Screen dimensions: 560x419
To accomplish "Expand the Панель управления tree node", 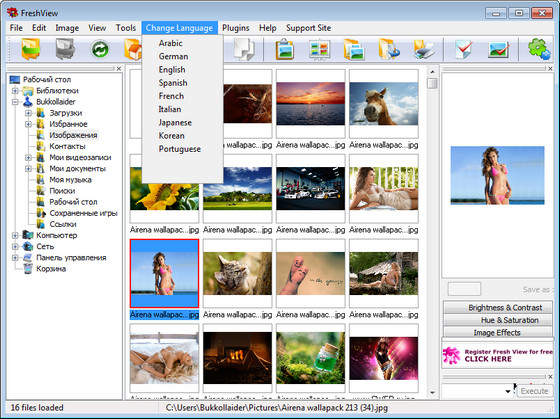I will click(15, 258).
